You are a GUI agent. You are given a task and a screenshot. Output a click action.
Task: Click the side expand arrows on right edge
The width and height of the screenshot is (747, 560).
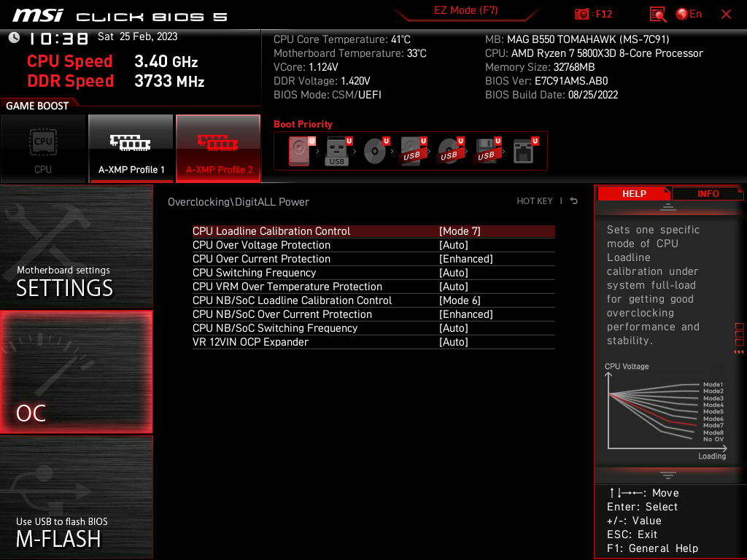[x=739, y=352]
